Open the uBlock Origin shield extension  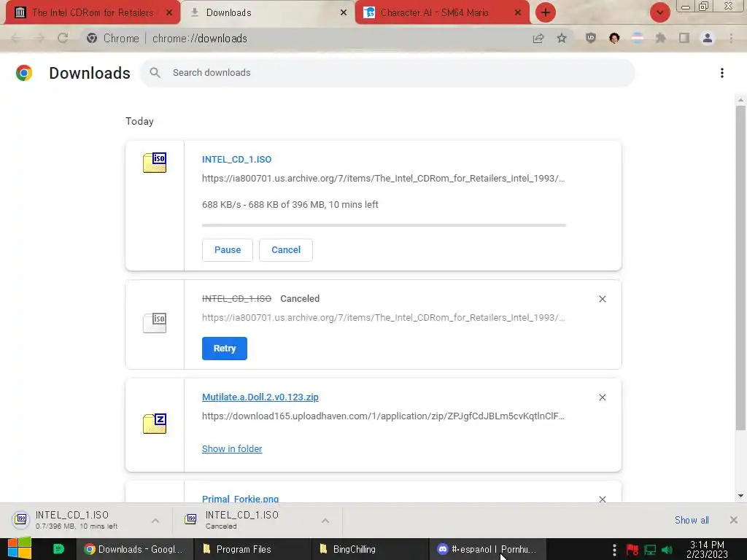click(591, 38)
